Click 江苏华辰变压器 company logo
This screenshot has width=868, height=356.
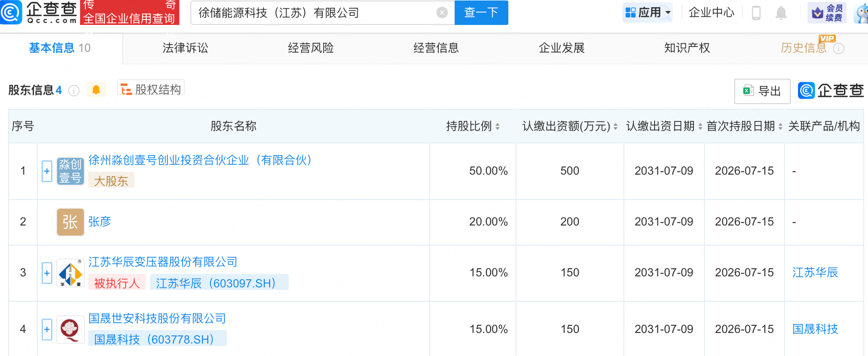pos(70,273)
